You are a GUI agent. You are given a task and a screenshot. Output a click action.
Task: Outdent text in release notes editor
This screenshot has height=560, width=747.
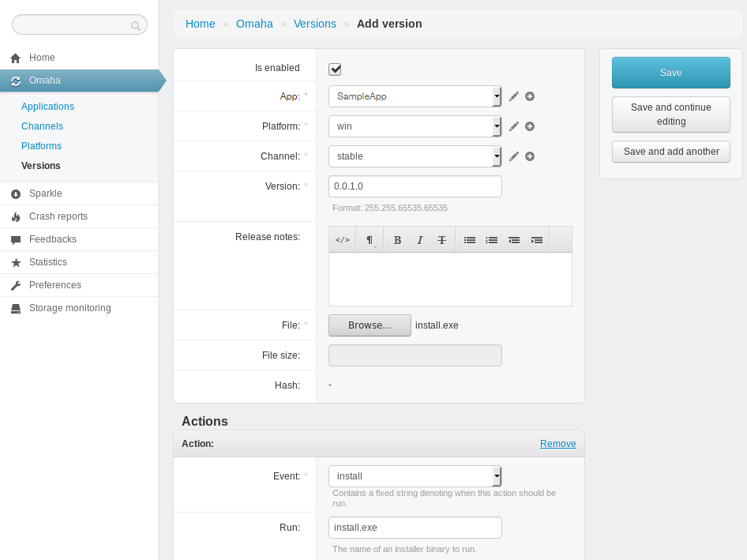(514, 240)
